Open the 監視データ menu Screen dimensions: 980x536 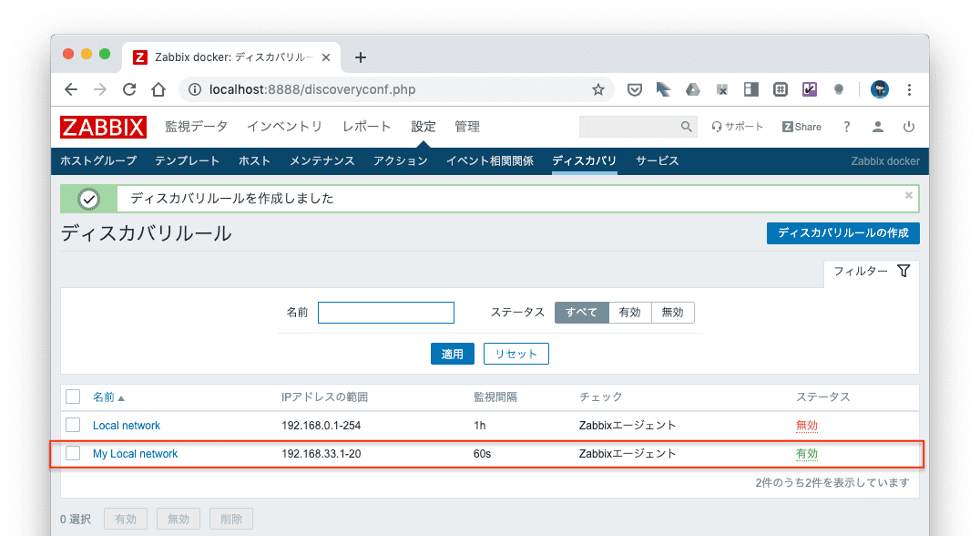[x=196, y=127]
